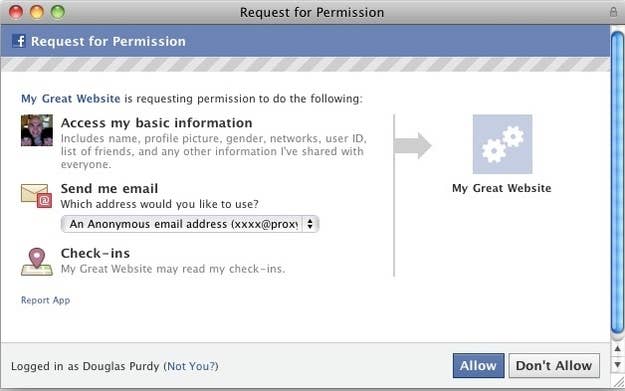Click the vertical scrollbar thumb
The image size is (625, 391).
pyautogui.click(x=617, y=181)
